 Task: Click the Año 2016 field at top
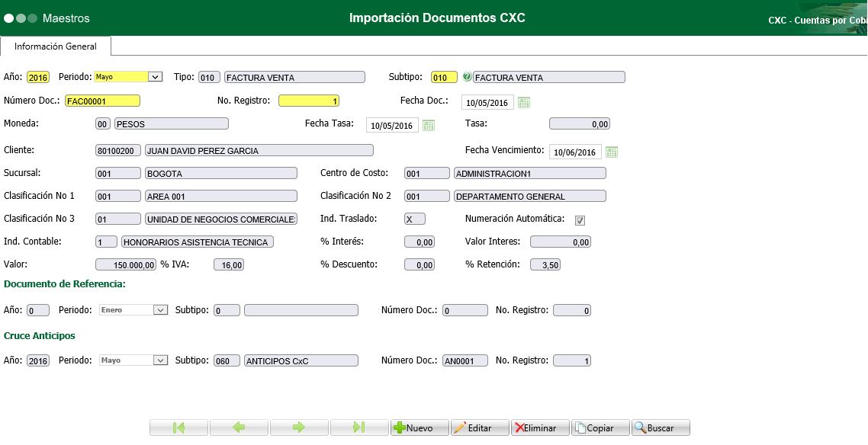38,78
